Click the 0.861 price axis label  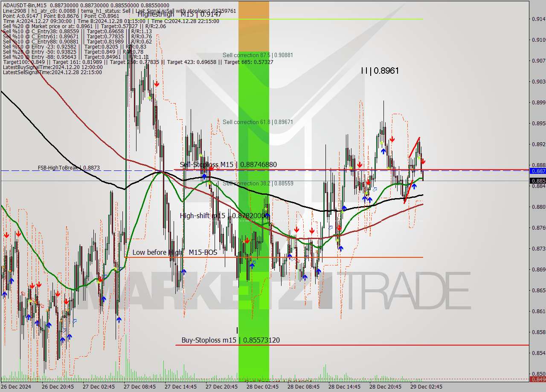click(538, 311)
